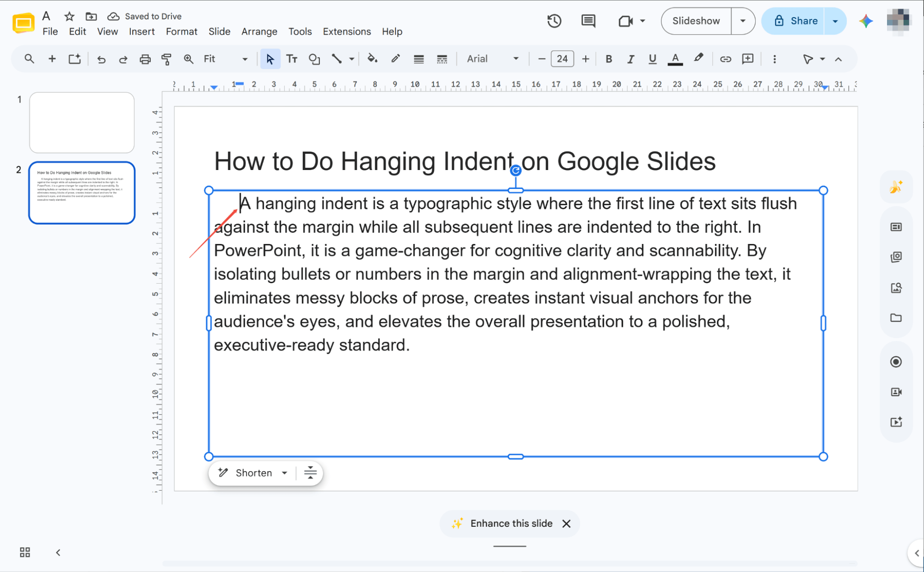Image resolution: width=924 pixels, height=572 pixels.
Task: Open the Extensions menu
Action: 347,31
